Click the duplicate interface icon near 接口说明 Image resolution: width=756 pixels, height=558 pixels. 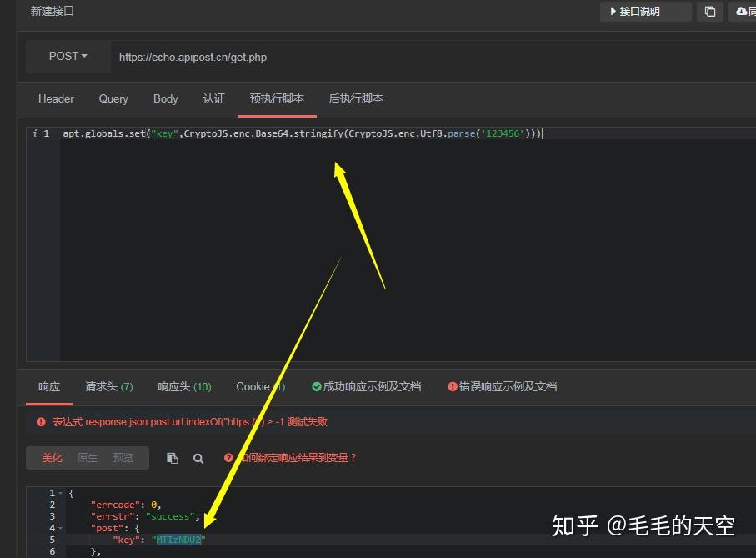[709, 11]
